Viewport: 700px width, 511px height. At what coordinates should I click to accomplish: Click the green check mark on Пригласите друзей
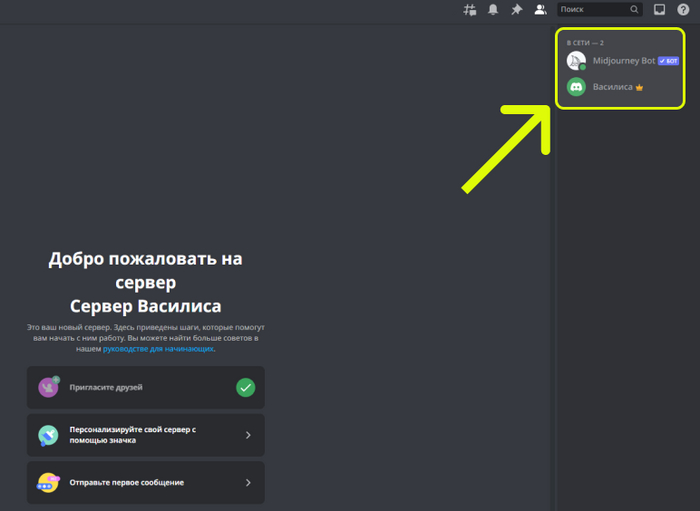245,387
